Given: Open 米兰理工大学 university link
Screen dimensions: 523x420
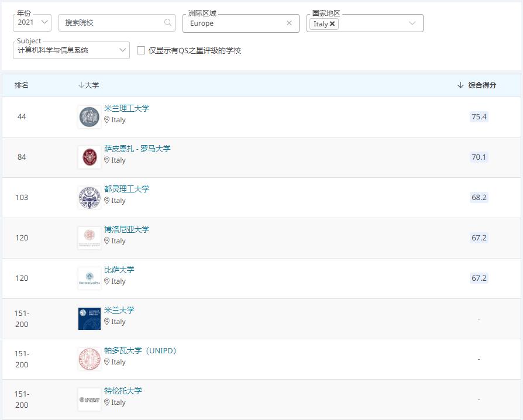Looking at the screenshot, I should click(x=127, y=108).
